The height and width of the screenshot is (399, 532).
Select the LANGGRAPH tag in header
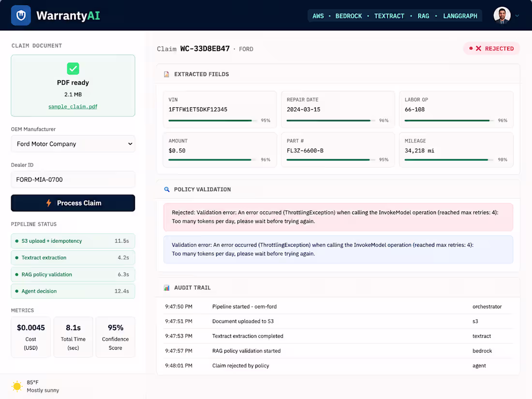pos(460,16)
